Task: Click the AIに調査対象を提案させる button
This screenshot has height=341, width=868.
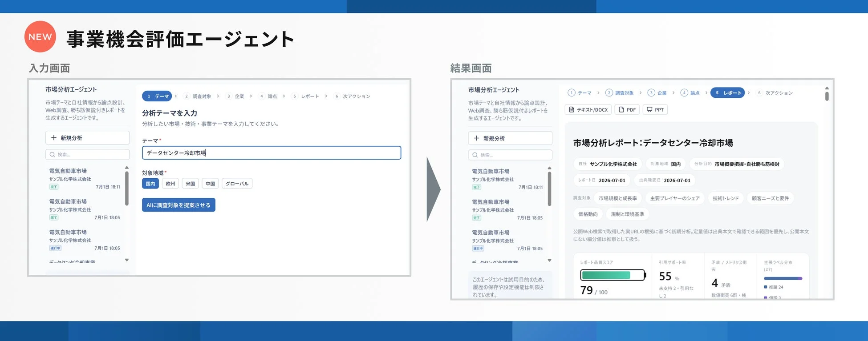Action: coord(178,205)
